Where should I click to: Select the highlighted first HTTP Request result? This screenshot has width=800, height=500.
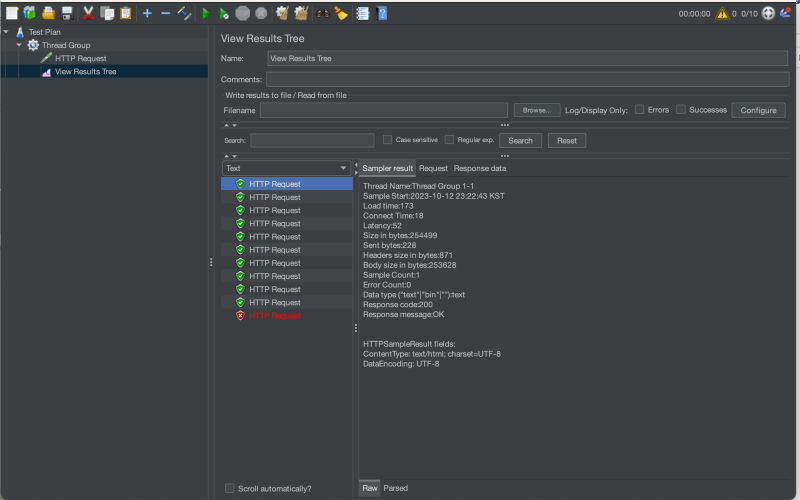287,184
